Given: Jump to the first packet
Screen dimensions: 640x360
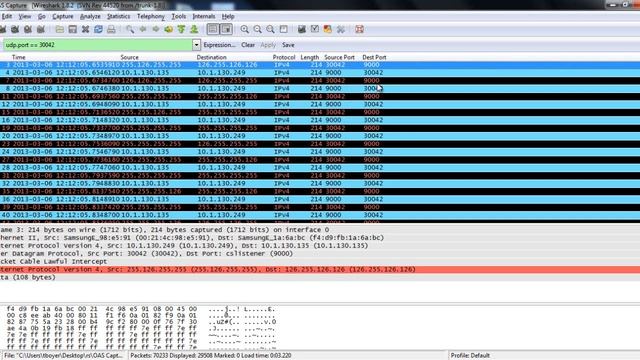Looking at the screenshot, I should pyautogui.click(x=181, y=29).
